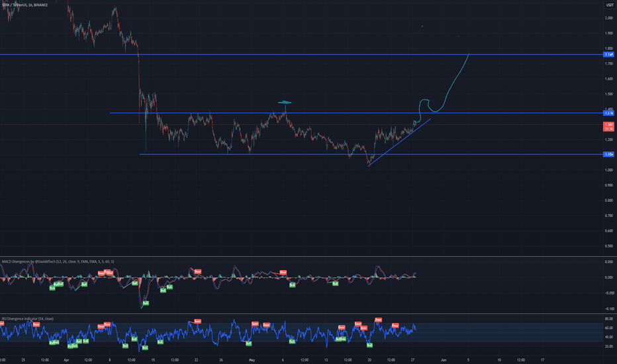Click the blue price label of topmost horizontal line
Image resolution: width=617 pixels, height=364 pixels.
609,54
